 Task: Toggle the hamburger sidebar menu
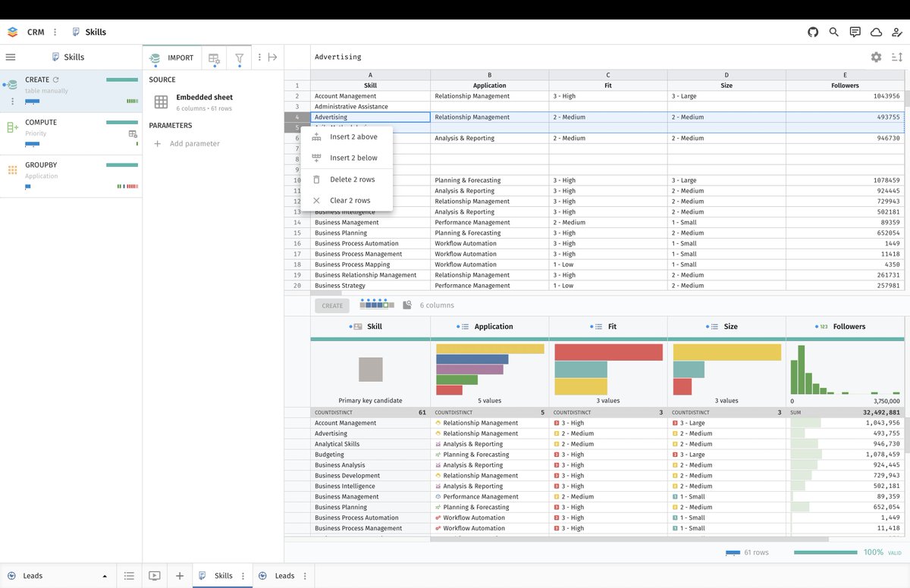[11, 57]
